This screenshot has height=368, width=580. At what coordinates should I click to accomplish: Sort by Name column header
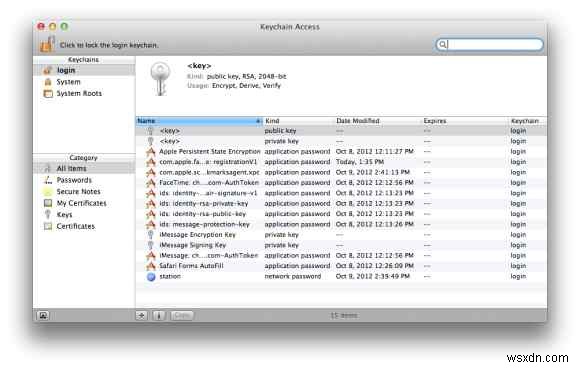(x=199, y=121)
